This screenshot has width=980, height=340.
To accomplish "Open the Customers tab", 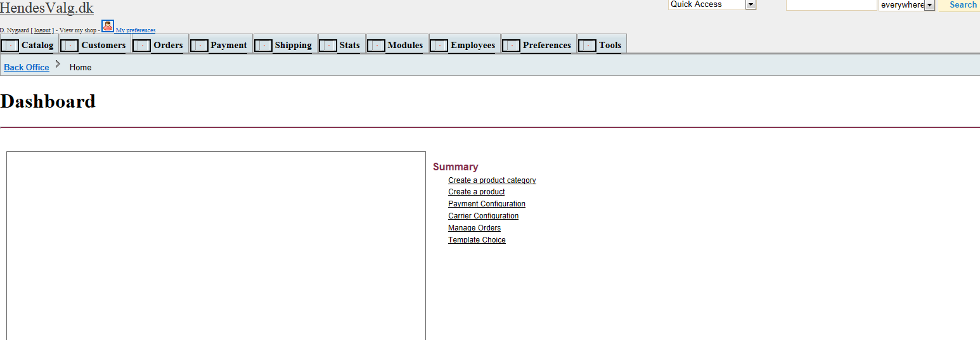I will pos(103,45).
